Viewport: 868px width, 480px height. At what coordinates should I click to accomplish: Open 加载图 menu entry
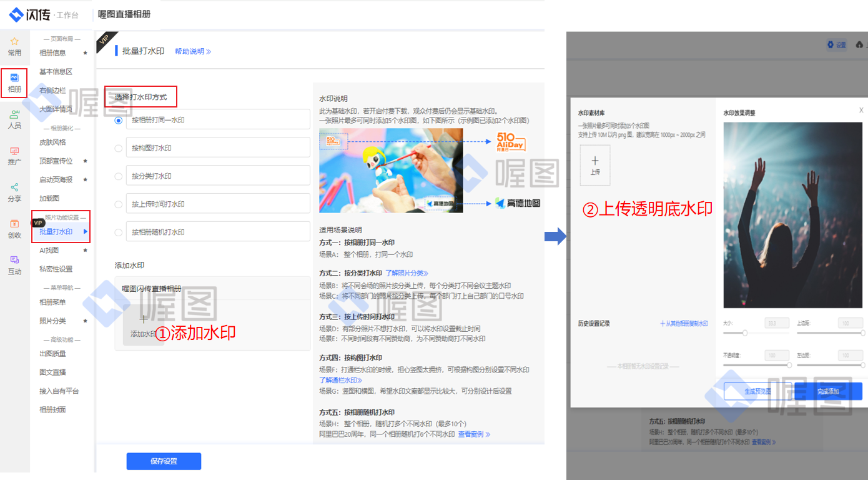tap(49, 199)
